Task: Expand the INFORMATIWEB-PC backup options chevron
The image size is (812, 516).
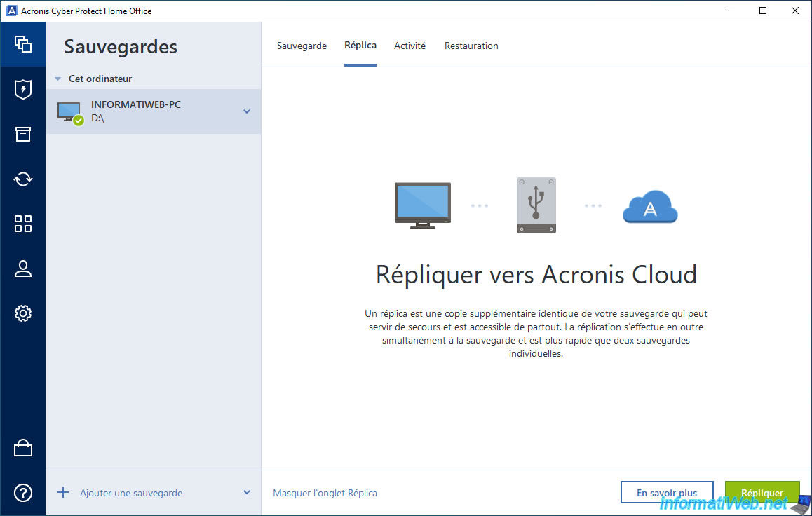Action: pos(247,111)
